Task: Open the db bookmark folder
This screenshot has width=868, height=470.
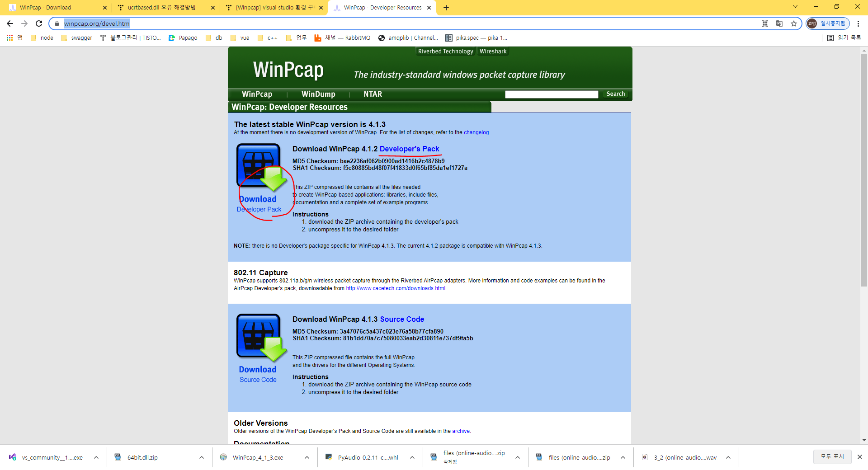Action: [214, 38]
